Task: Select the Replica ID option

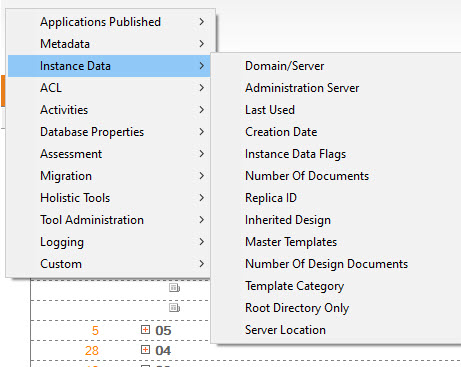Action: pyautogui.click(x=337, y=198)
